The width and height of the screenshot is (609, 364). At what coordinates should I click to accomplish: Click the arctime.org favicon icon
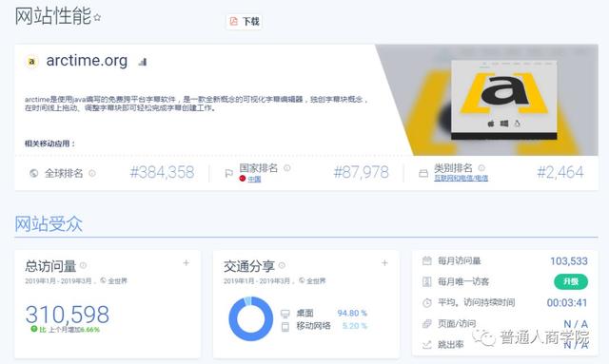pyautogui.click(x=31, y=62)
